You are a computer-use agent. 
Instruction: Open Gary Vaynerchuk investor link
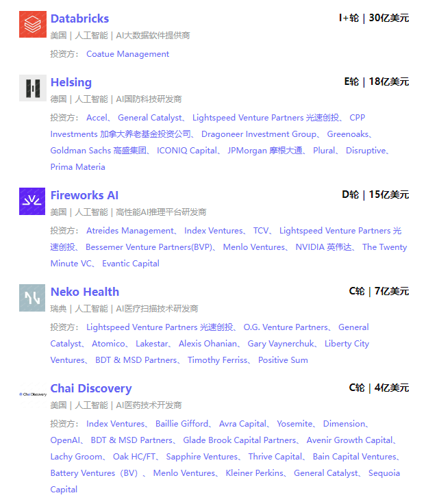click(281, 344)
